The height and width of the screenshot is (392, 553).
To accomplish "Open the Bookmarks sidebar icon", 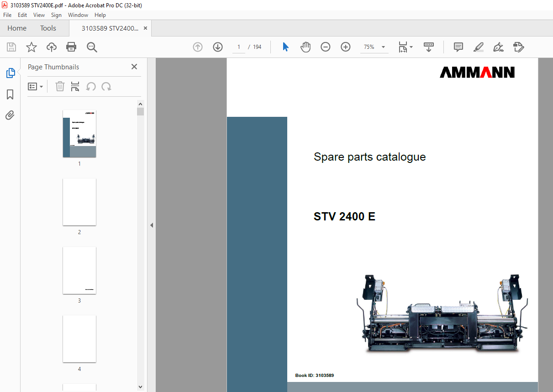I will [x=10, y=94].
